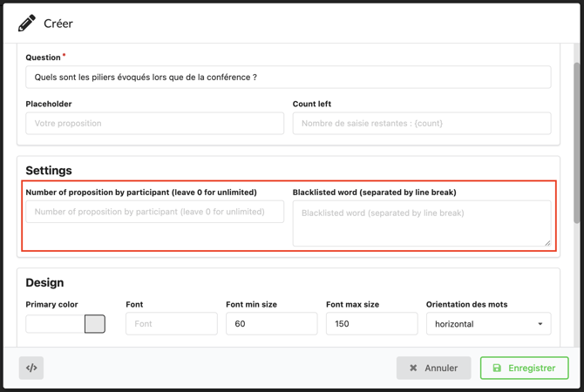
Task: Grab the Blacklisted word textarea resize handle
Action: coord(547,243)
